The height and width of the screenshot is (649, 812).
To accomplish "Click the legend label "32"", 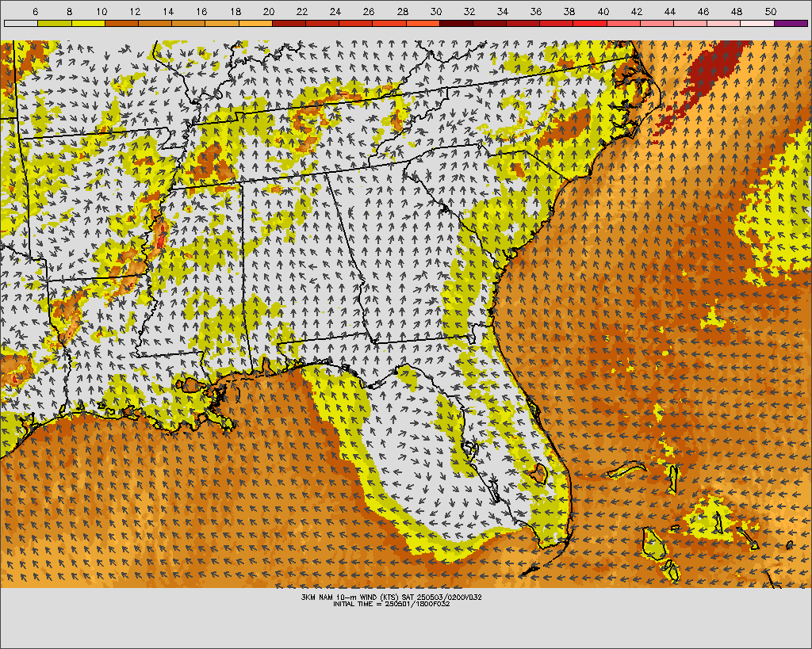I will pos(469,12).
